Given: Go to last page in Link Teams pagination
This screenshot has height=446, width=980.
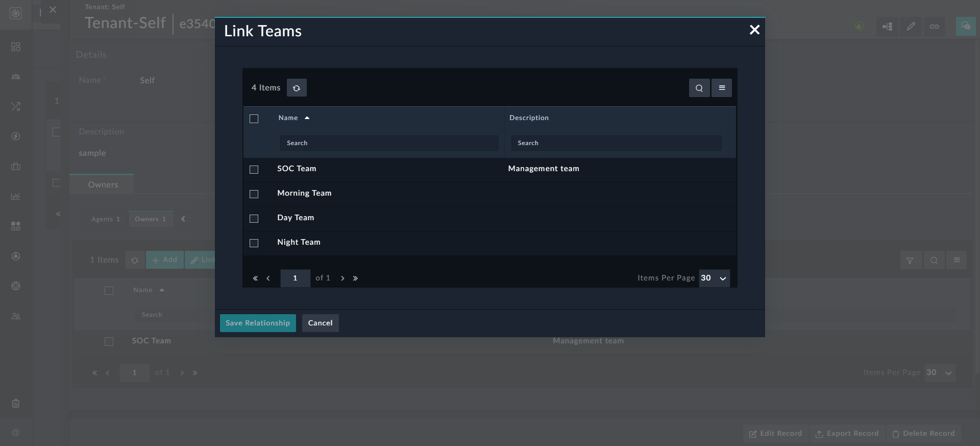Looking at the screenshot, I should click(355, 278).
